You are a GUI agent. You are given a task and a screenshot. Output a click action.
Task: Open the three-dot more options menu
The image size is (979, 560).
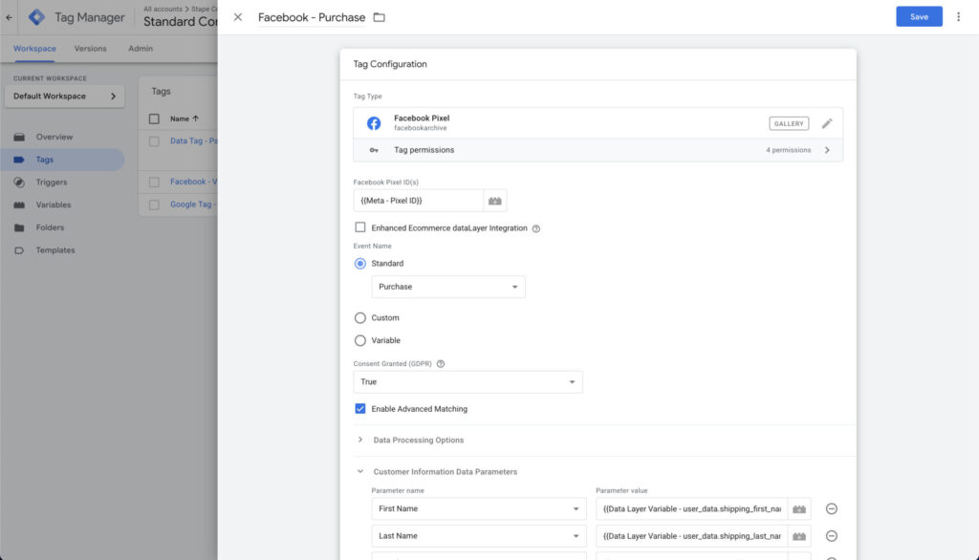click(958, 16)
